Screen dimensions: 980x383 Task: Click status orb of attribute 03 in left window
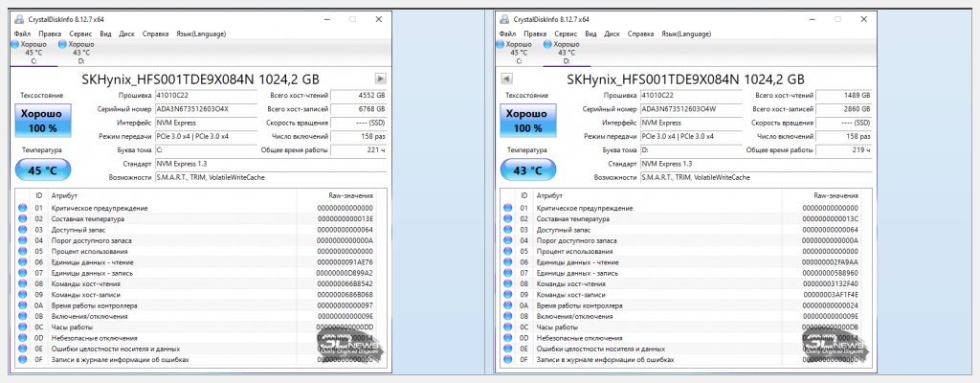[x=23, y=230]
